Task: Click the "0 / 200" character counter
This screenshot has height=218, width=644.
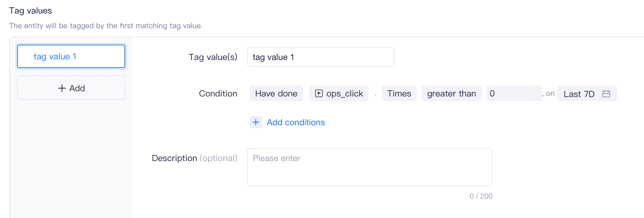Action: point(481,196)
